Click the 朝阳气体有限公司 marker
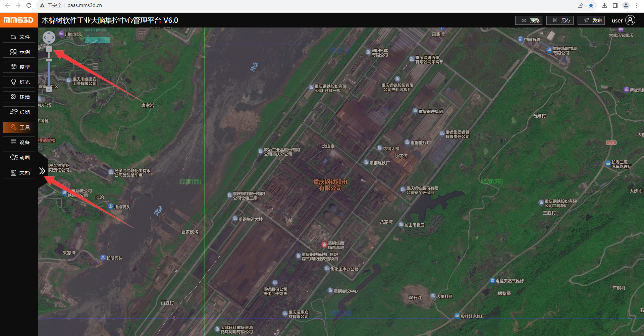The height and width of the screenshot is (336, 644). click(368, 52)
